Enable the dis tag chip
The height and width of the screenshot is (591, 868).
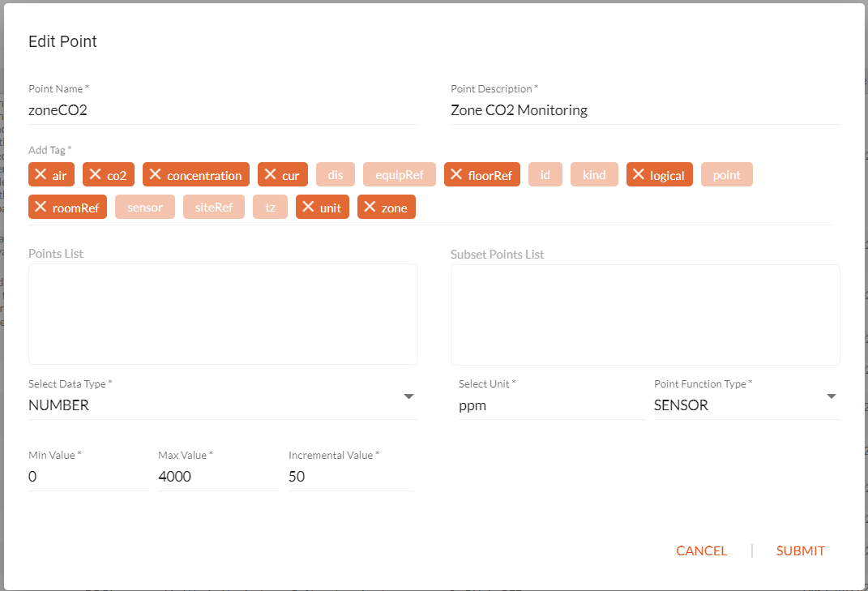336,174
